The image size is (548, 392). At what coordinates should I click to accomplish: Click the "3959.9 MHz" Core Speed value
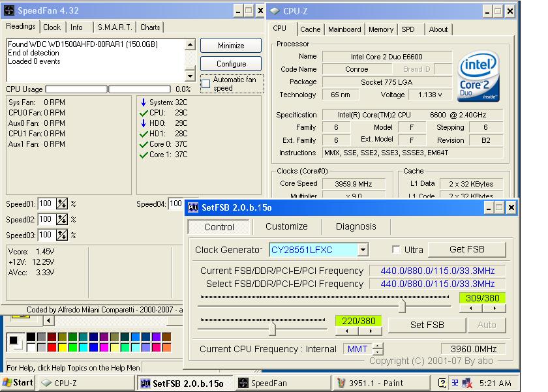(354, 184)
